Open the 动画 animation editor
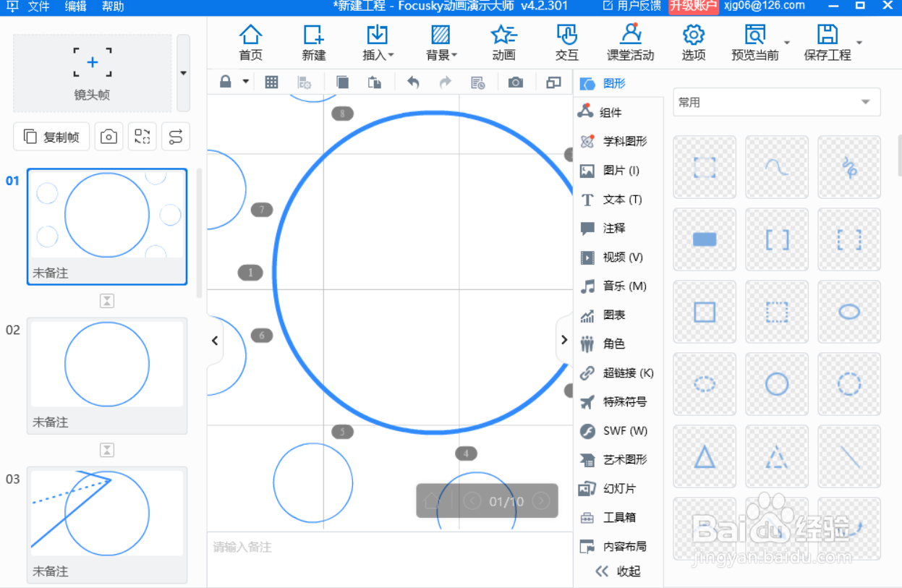Screen dimensions: 902x588 coord(503,43)
